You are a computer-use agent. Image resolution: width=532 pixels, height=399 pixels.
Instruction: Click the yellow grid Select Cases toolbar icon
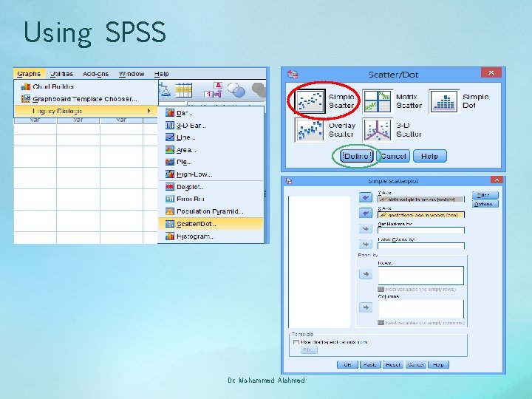184,90
